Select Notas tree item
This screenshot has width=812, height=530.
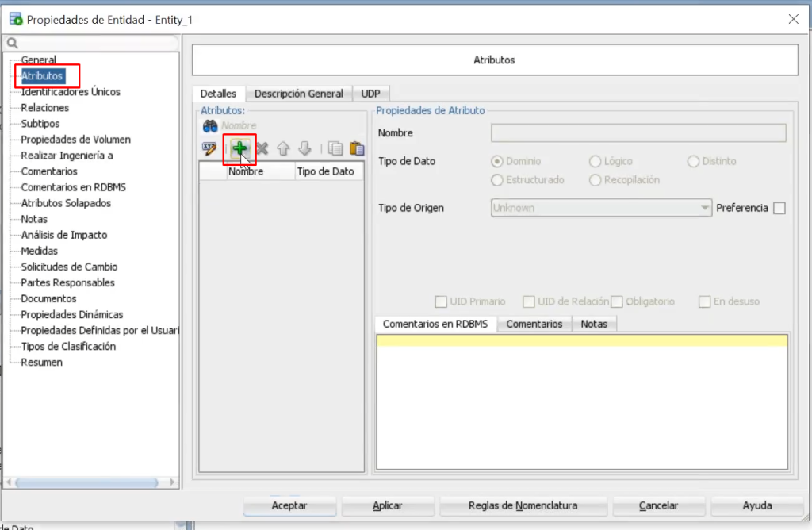[33, 219]
